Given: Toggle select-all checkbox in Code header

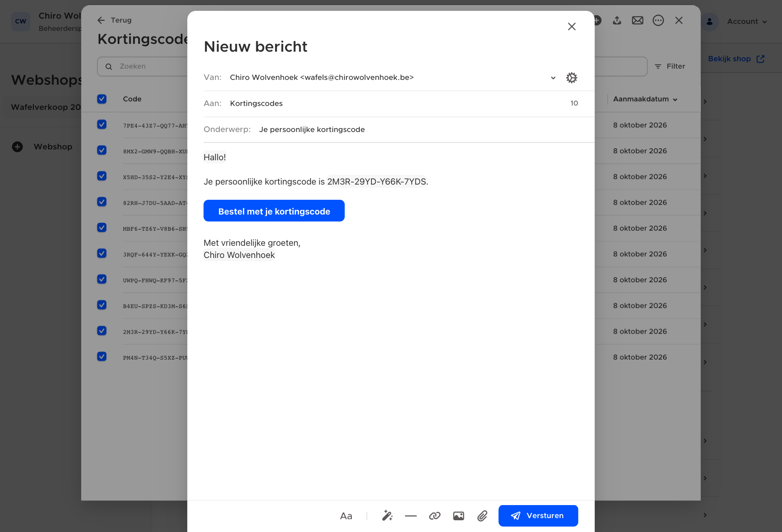Looking at the screenshot, I should click(102, 99).
